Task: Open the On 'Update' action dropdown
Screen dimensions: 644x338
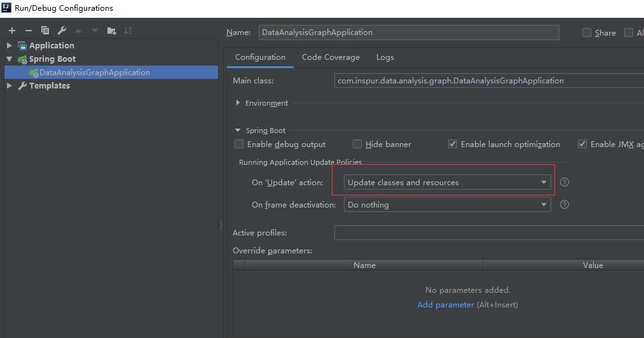Action: pyautogui.click(x=447, y=182)
